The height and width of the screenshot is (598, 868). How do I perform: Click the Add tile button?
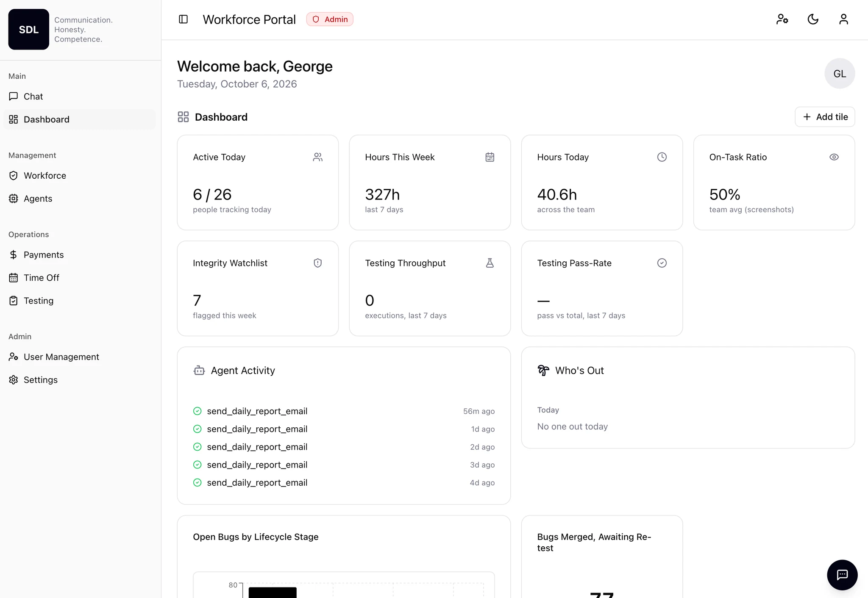pyautogui.click(x=825, y=117)
